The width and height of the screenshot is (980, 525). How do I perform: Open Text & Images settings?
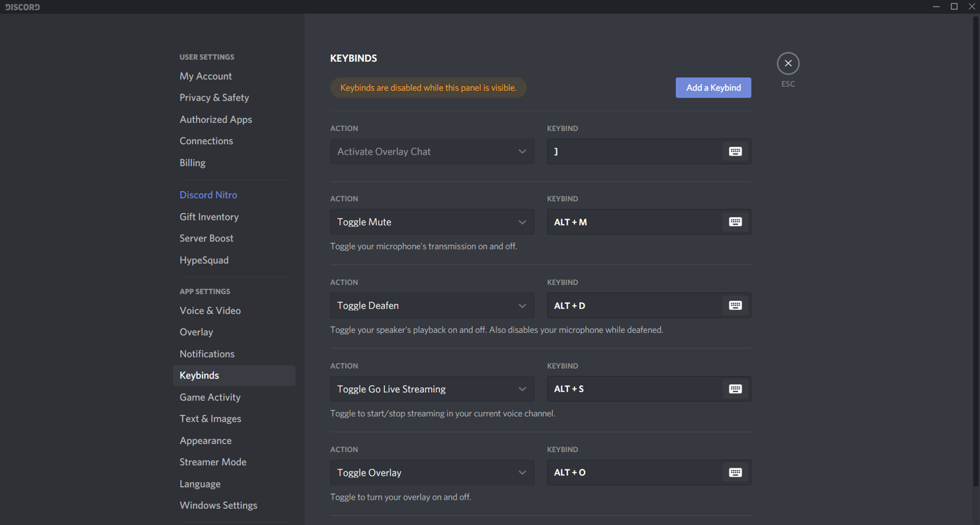pos(234,419)
